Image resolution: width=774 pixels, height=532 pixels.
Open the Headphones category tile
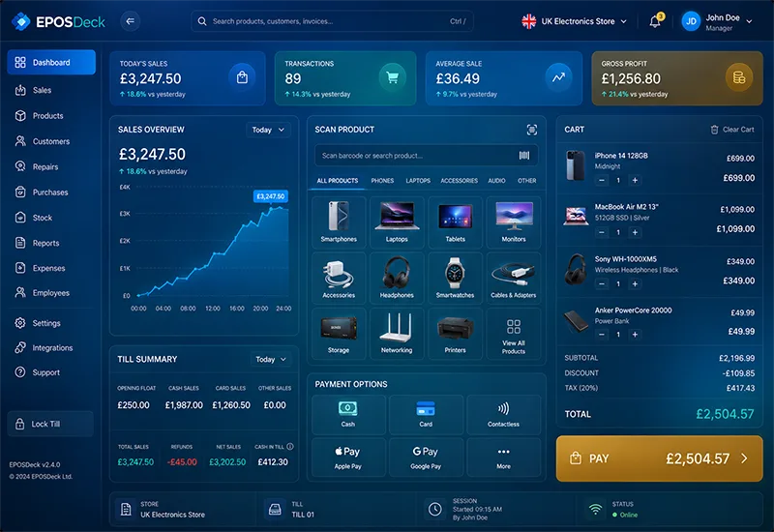coord(397,278)
